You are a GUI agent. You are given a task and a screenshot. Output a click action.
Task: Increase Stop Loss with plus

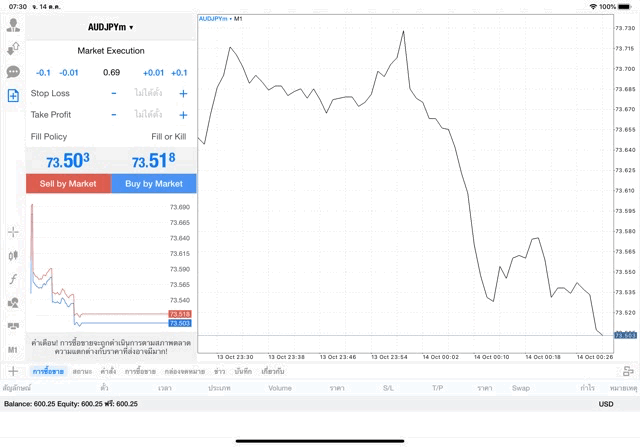(x=183, y=93)
